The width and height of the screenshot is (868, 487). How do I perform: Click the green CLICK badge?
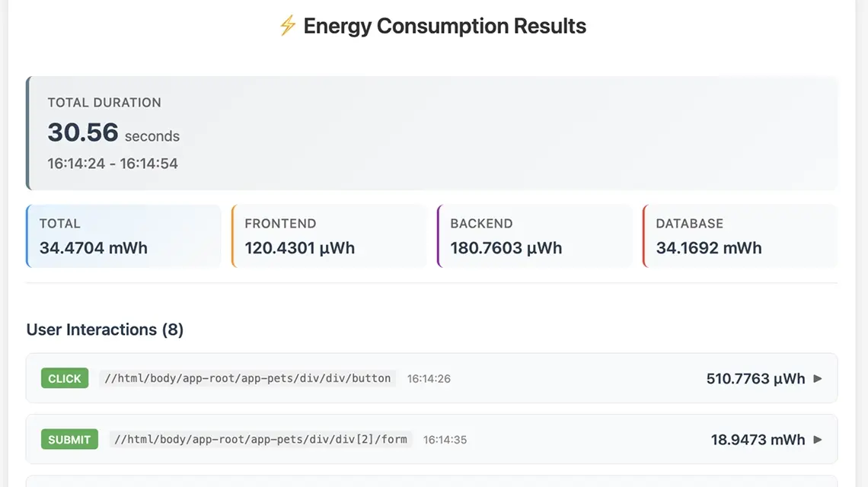(x=65, y=378)
